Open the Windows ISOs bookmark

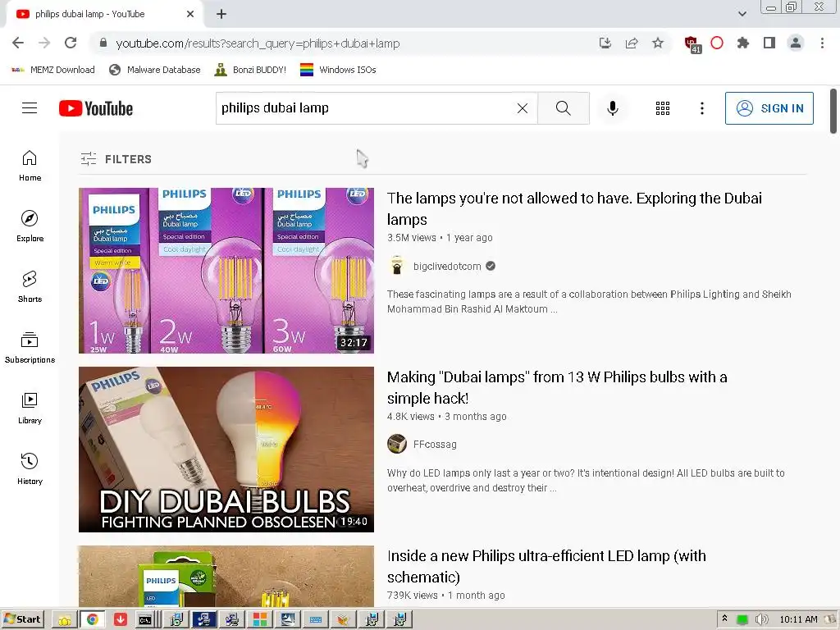pos(338,70)
